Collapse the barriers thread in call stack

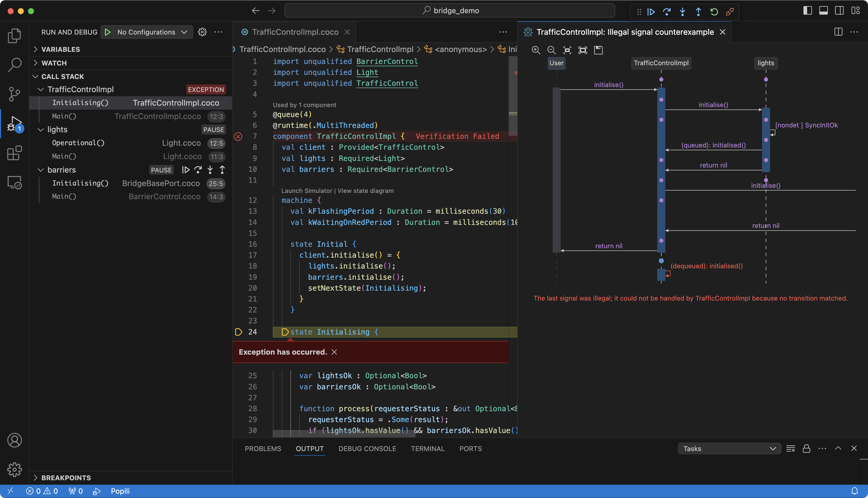click(41, 170)
